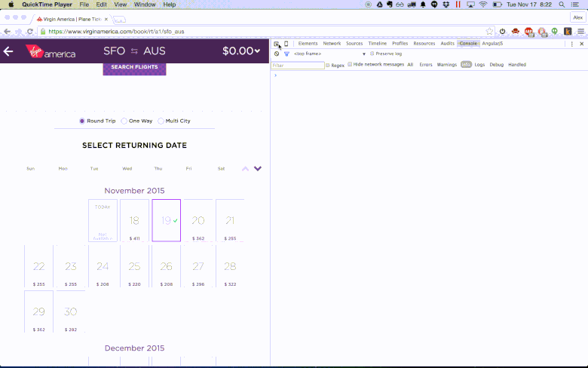Enable the Preserve log checkbox
588x368 pixels.
372,54
